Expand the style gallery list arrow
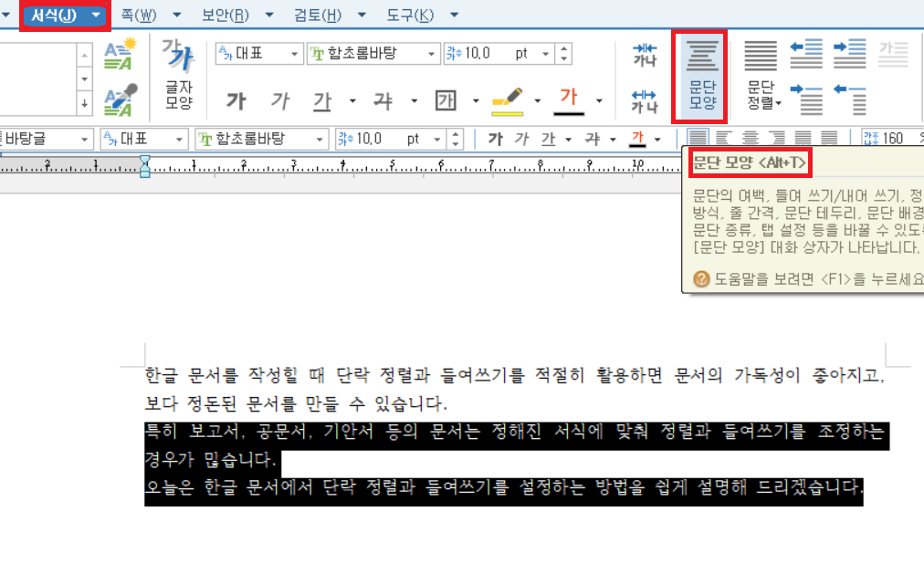 (84, 104)
